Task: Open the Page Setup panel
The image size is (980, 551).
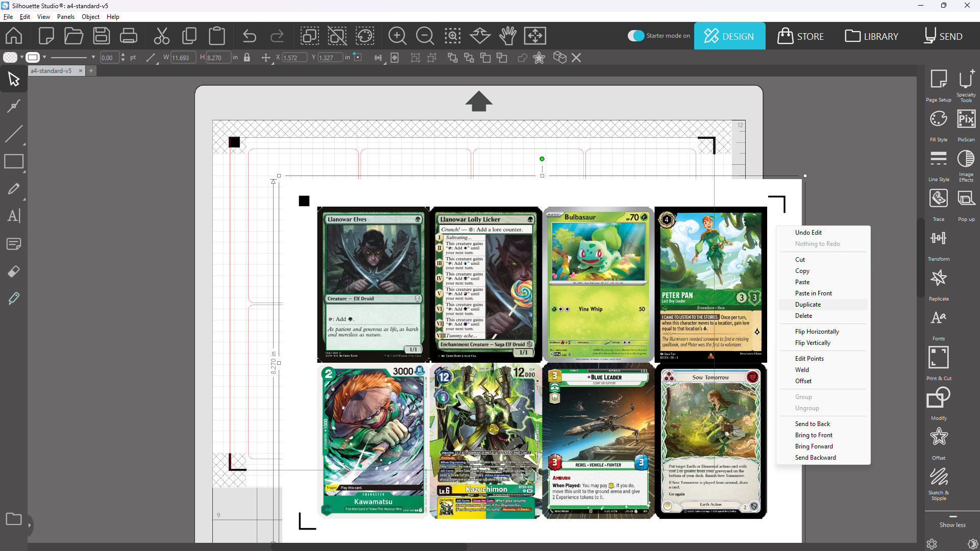Action: 939,85
